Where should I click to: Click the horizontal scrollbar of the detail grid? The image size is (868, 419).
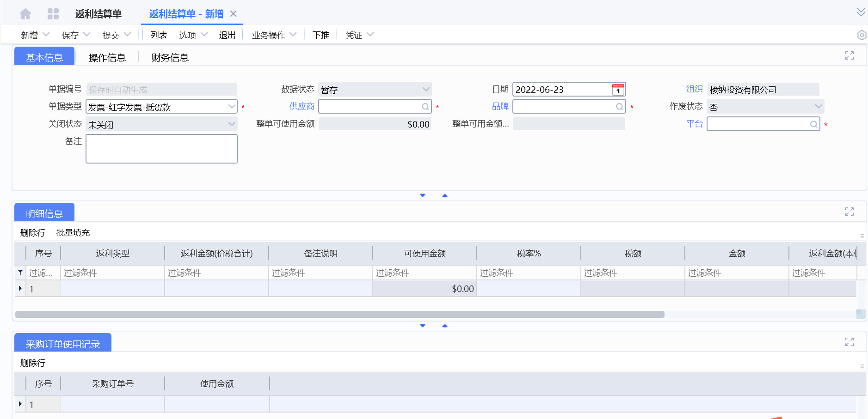point(339,314)
